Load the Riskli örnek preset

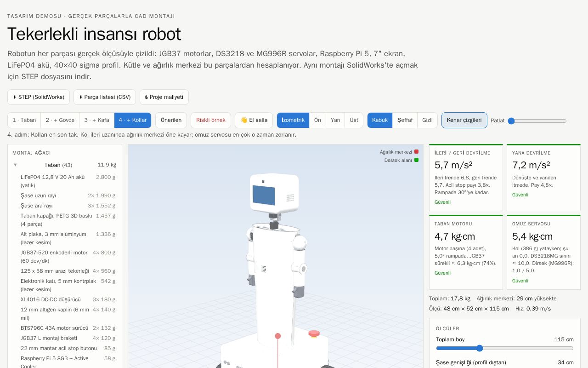[211, 120]
